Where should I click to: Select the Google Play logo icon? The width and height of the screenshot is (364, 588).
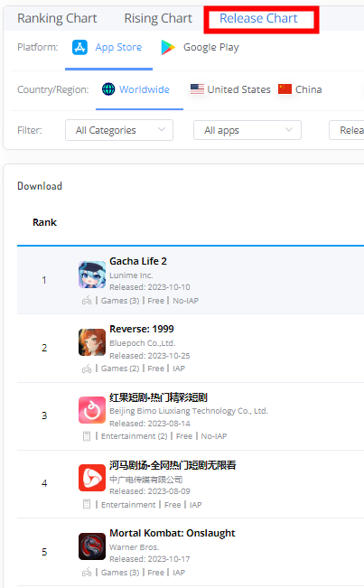pyautogui.click(x=168, y=48)
